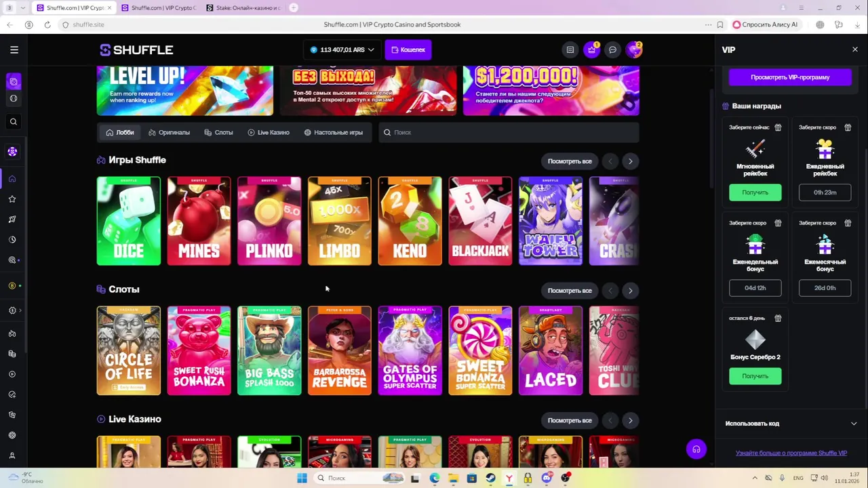Open Узнайте больше о программе Shuffle VIP link
The image size is (868, 488).
[x=791, y=453]
